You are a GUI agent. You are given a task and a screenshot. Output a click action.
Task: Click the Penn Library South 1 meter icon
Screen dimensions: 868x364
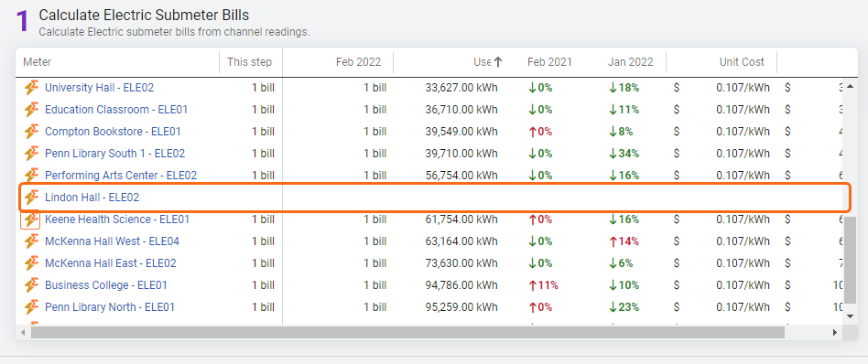point(31,154)
